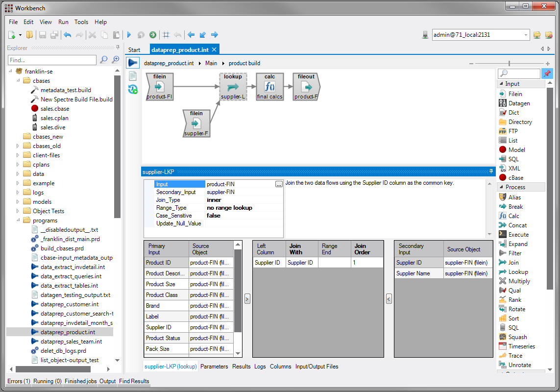Unpin the node palette with its pushpin
Screen dimensions: 560x392
[x=548, y=73]
